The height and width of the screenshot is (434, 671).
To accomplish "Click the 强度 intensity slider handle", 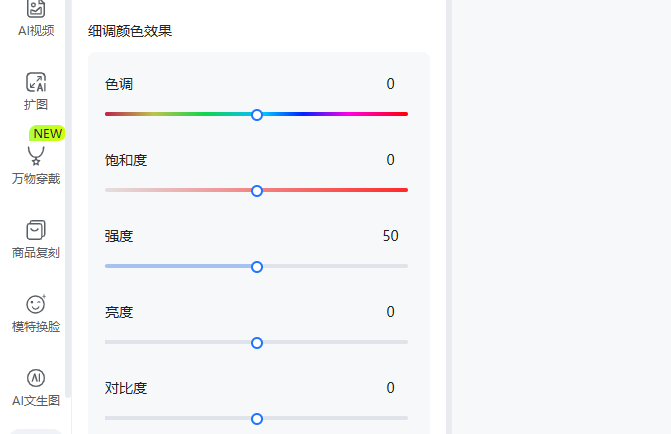I will [257, 267].
